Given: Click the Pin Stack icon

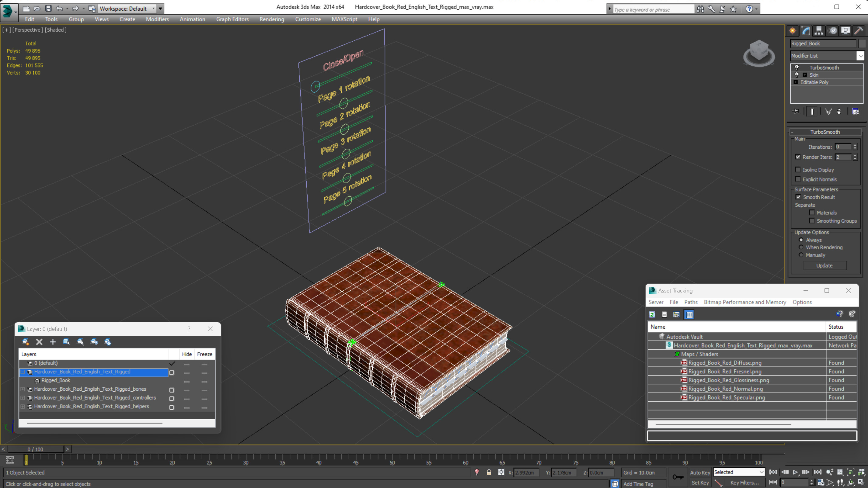Looking at the screenshot, I should tap(796, 111).
